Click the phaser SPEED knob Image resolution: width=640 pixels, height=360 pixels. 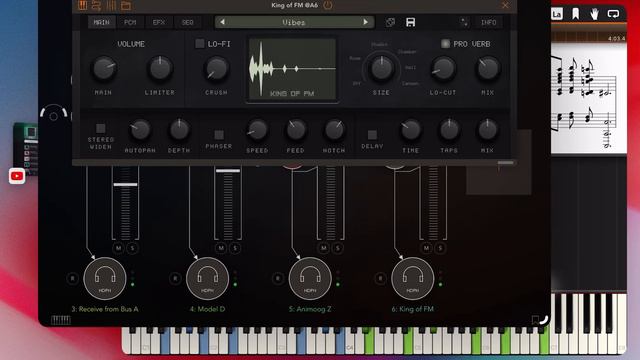(258, 130)
